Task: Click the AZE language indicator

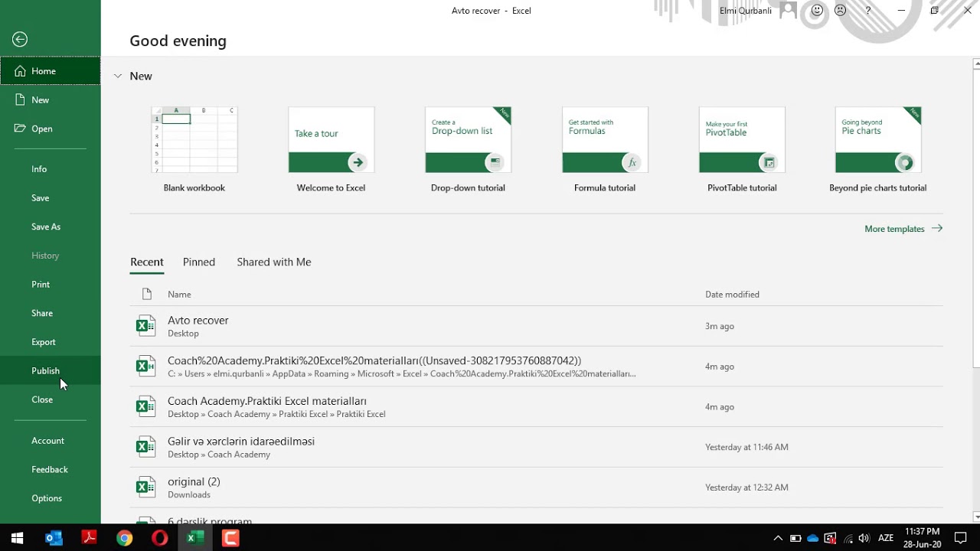Action: coord(886,538)
